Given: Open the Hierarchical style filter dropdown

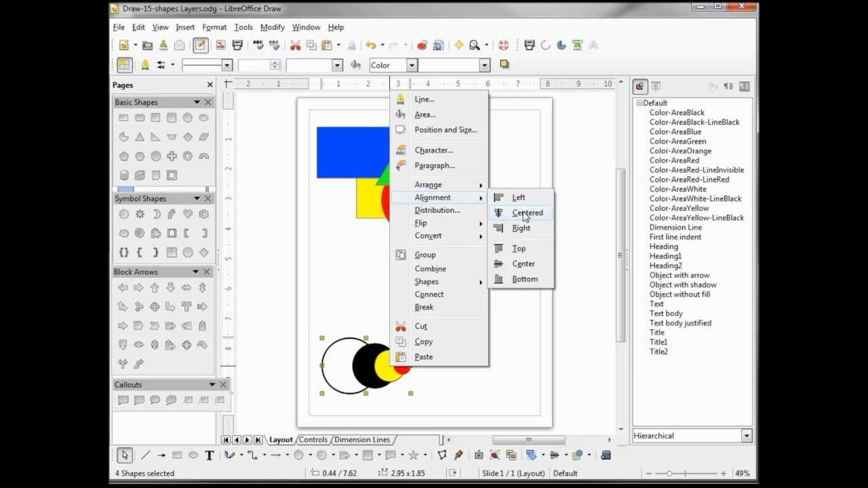Looking at the screenshot, I should [x=747, y=436].
